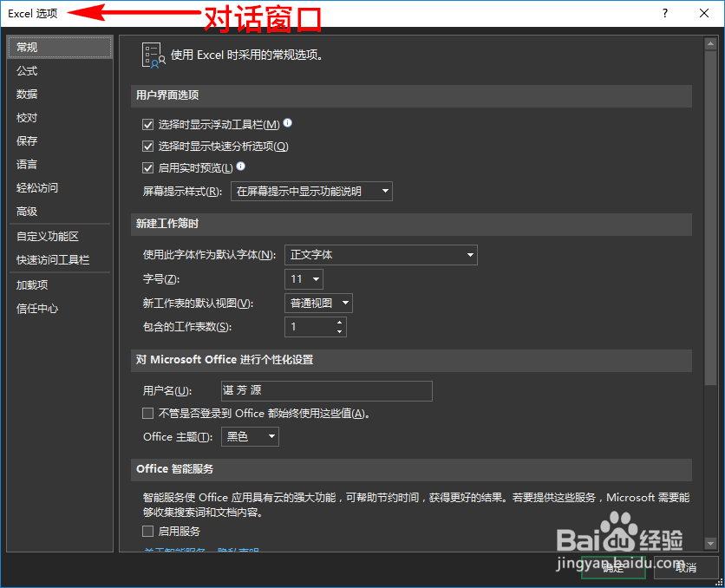The height and width of the screenshot is (588, 725).
Task: Open the 高级 options category
Action: tap(60, 212)
